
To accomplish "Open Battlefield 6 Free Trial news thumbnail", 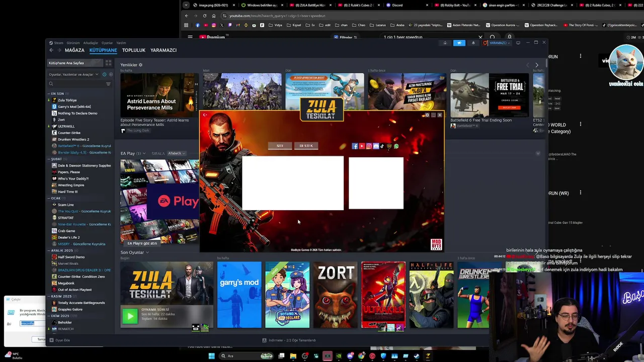I will (490, 95).
